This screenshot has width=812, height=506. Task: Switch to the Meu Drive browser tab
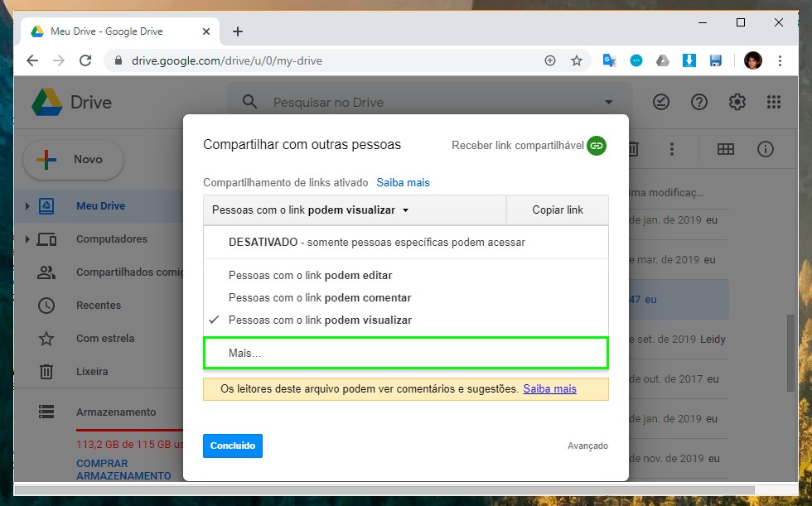[x=120, y=31]
